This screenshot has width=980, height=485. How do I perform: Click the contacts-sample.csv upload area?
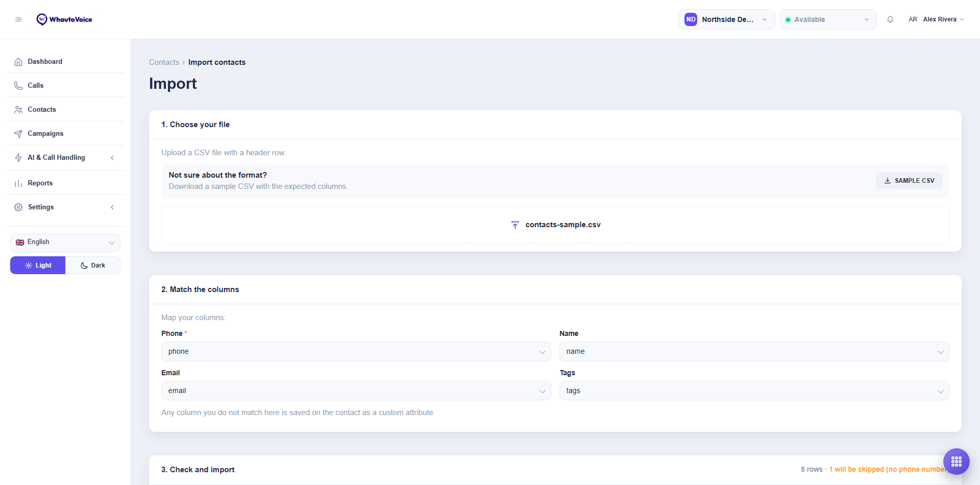pyautogui.click(x=555, y=225)
